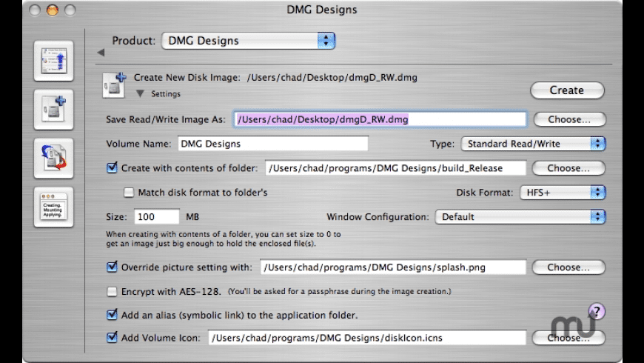
Task: Enable Encrypt with AES-128
Action: pos(112,291)
